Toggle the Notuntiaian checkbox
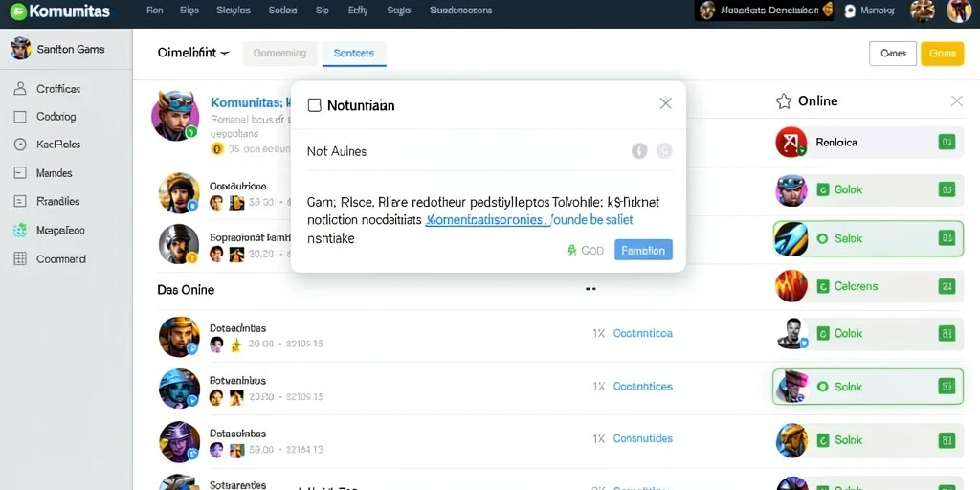This screenshot has width=980, height=490. click(314, 105)
